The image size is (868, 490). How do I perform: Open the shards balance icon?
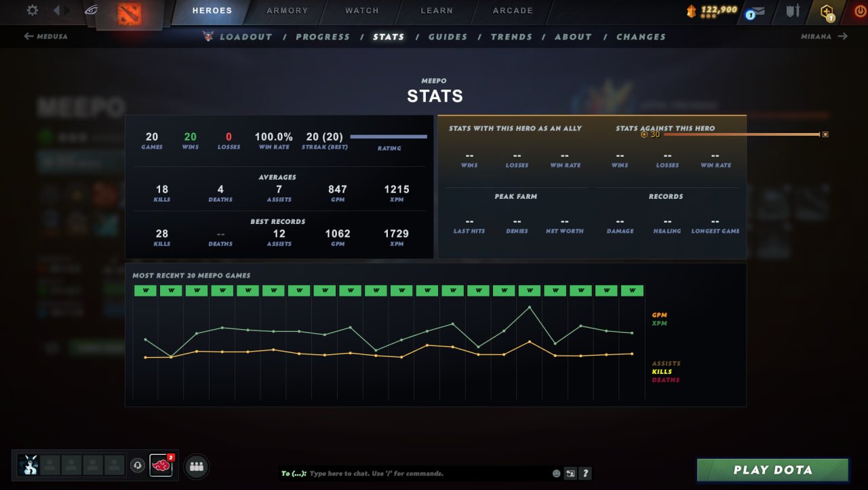click(691, 11)
